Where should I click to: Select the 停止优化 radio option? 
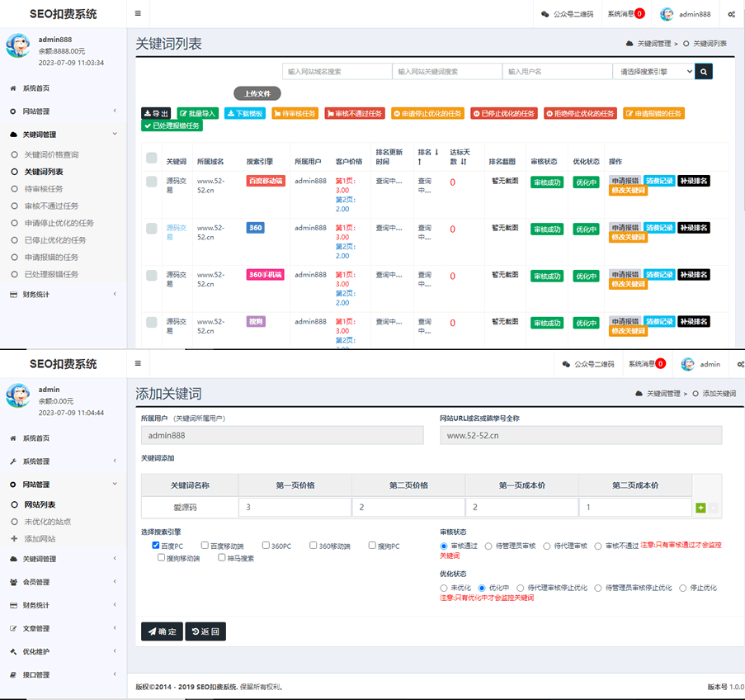point(683,588)
